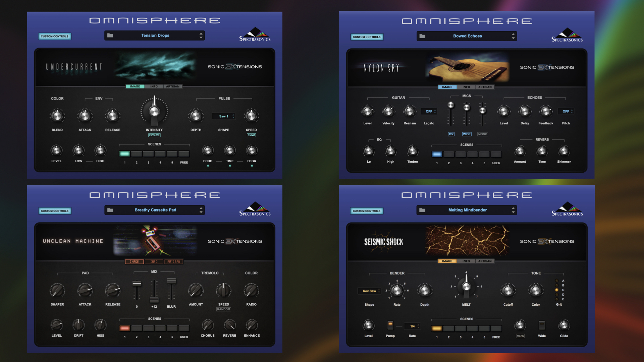
Task: Select the ARTISAN tab in Nylon Sky panel
Action: tap(485, 86)
